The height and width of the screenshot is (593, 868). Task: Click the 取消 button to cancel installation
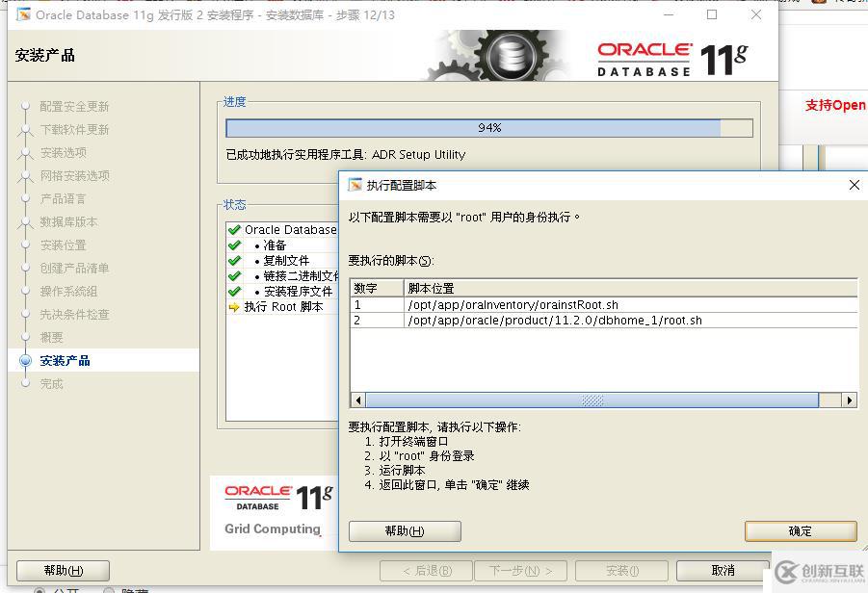coord(721,570)
